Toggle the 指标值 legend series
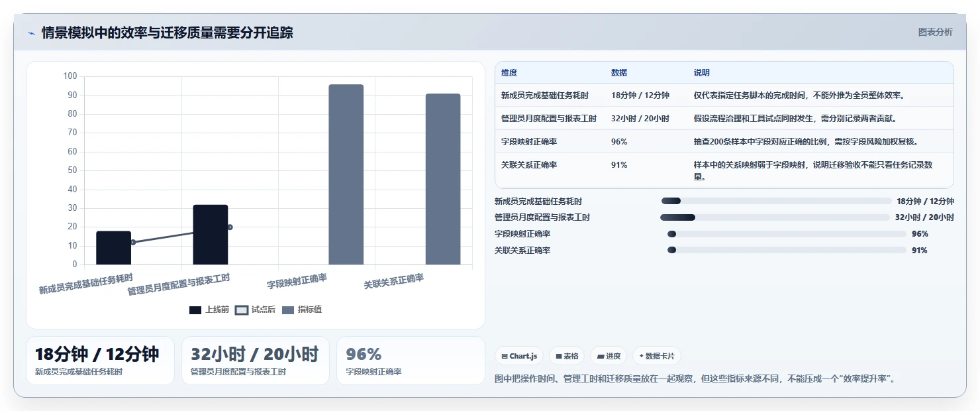Viewport: 980px width, 411px height. (x=302, y=310)
